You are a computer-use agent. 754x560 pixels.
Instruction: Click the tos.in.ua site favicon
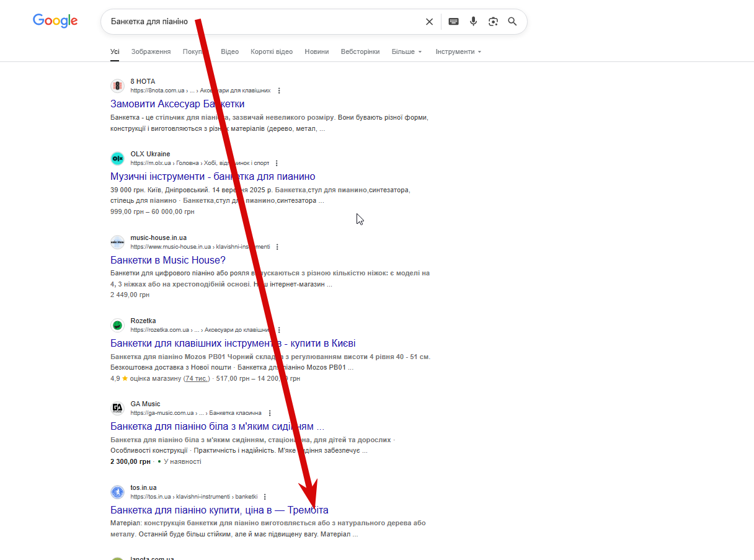[117, 492]
